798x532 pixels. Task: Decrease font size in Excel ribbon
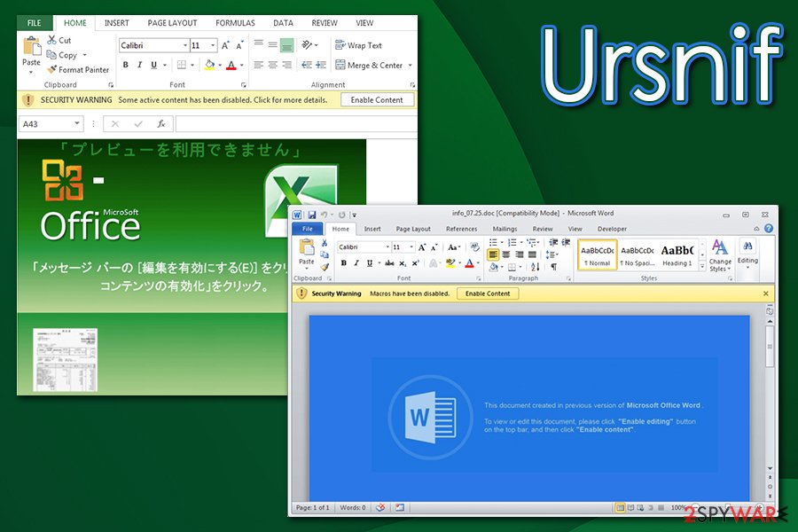click(x=239, y=45)
